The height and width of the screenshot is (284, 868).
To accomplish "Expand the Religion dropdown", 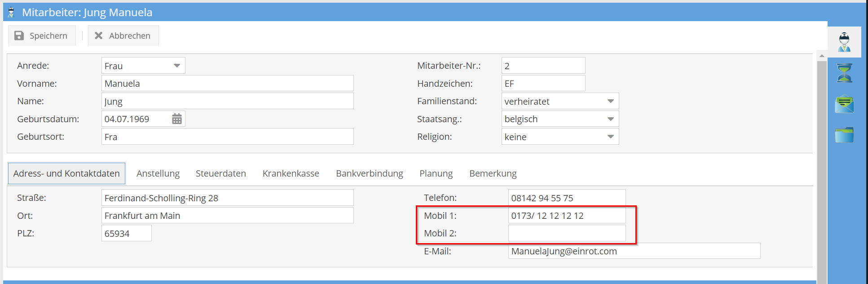I will pyautogui.click(x=611, y=137).
